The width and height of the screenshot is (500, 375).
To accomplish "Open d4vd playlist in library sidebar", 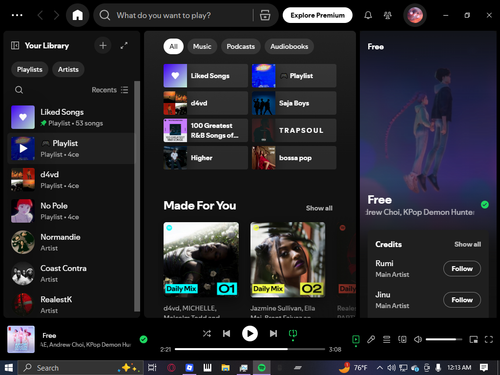I will coord(71,180).
